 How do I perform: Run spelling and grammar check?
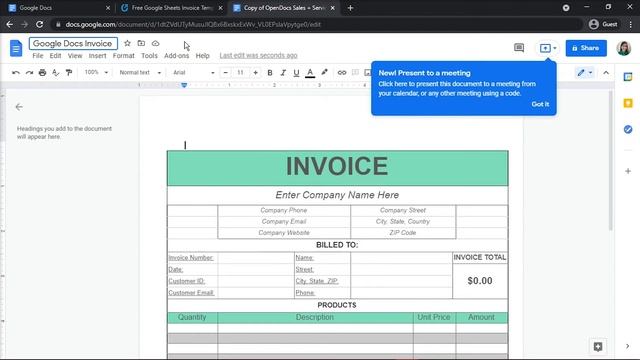(56, 73)
